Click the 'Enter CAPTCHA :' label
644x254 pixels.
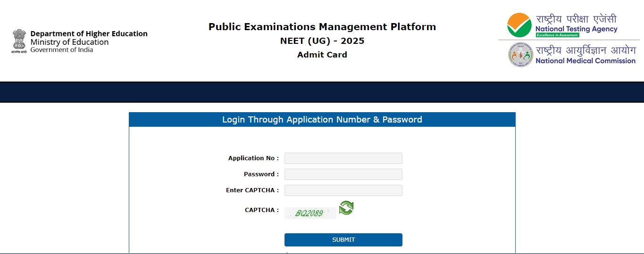[x=252, y=190]
